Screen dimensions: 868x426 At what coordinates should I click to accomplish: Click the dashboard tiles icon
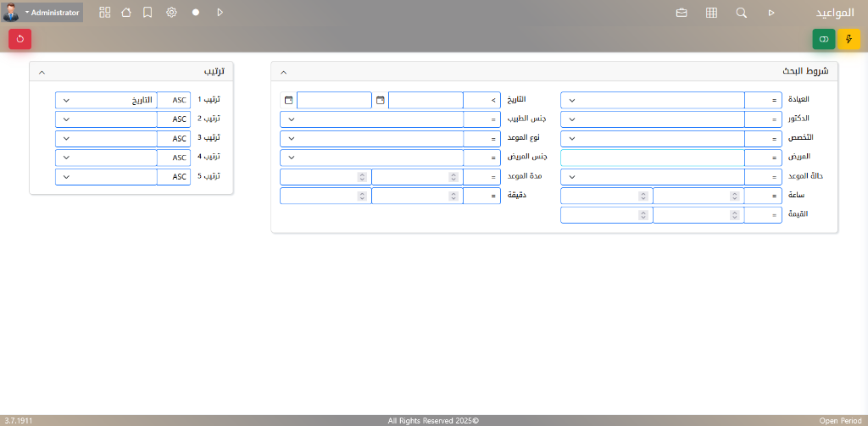(105, 13)
